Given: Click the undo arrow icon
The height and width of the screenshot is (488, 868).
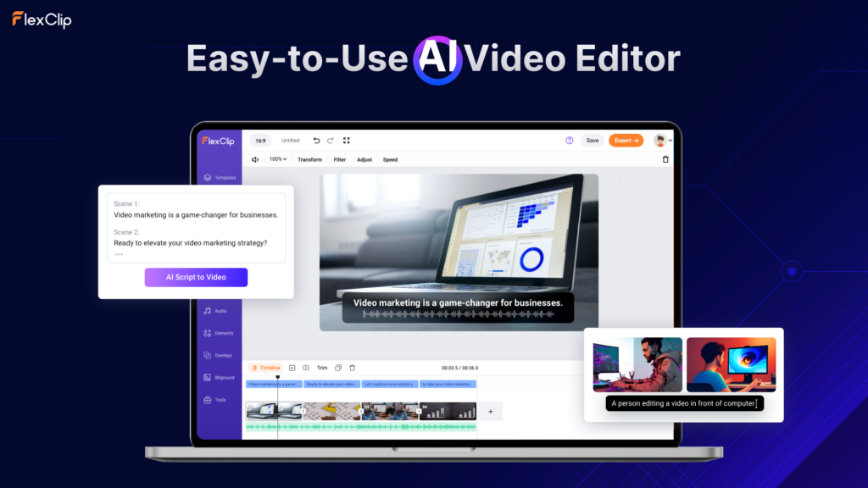Looking at the screenshot, I should pos(316,141).
